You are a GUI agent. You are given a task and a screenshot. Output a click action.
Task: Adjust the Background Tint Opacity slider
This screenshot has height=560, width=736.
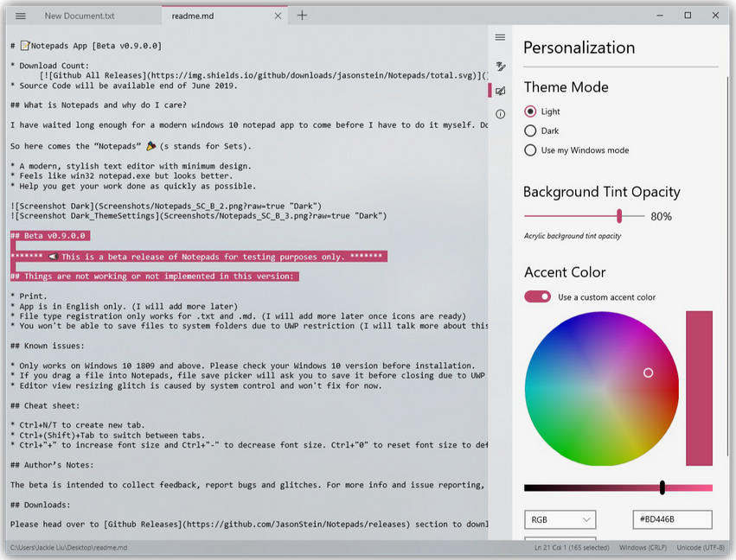(x=619, y=216)
